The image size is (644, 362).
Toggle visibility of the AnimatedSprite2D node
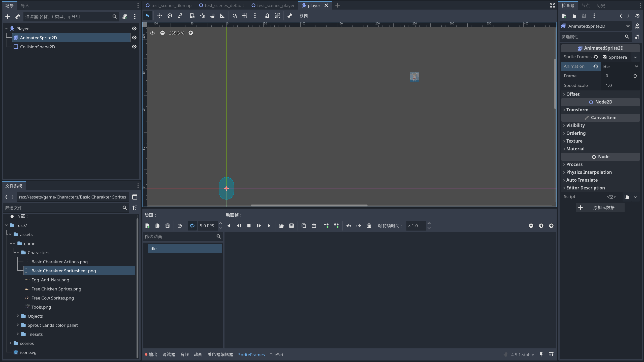pos(134,38)
